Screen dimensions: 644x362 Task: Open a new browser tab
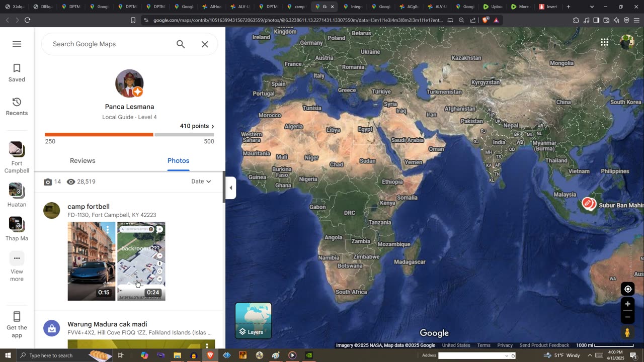pyautogui.click(x=569, y=7)
